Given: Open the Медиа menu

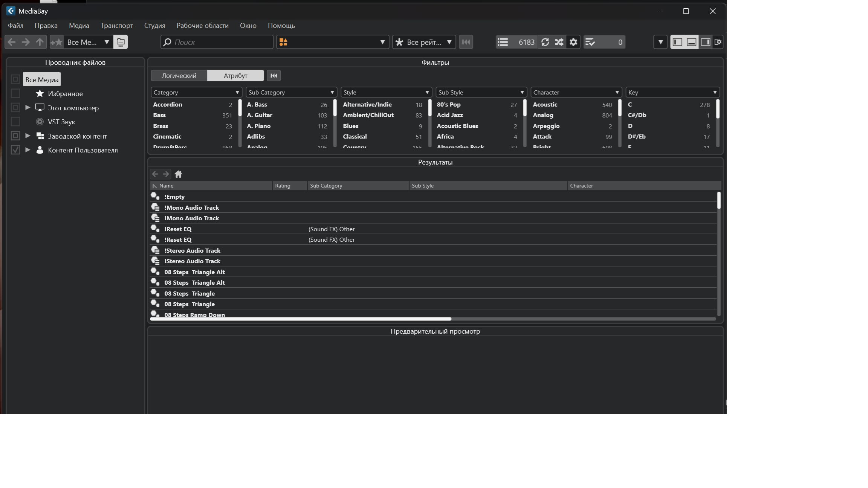Looking at the screenshot, I should pos(79,26).
